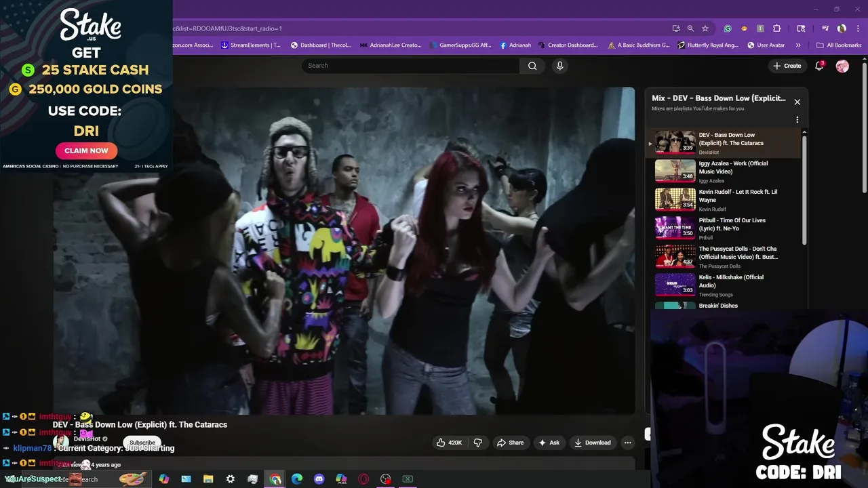Open the Grammarly extension icon

coord(728,28)
